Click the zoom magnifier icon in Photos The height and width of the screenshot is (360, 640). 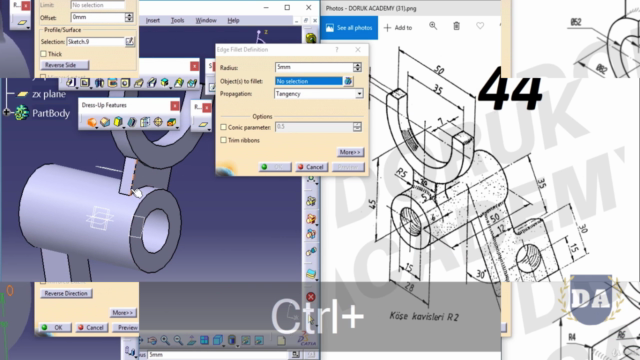click(433, 27)
